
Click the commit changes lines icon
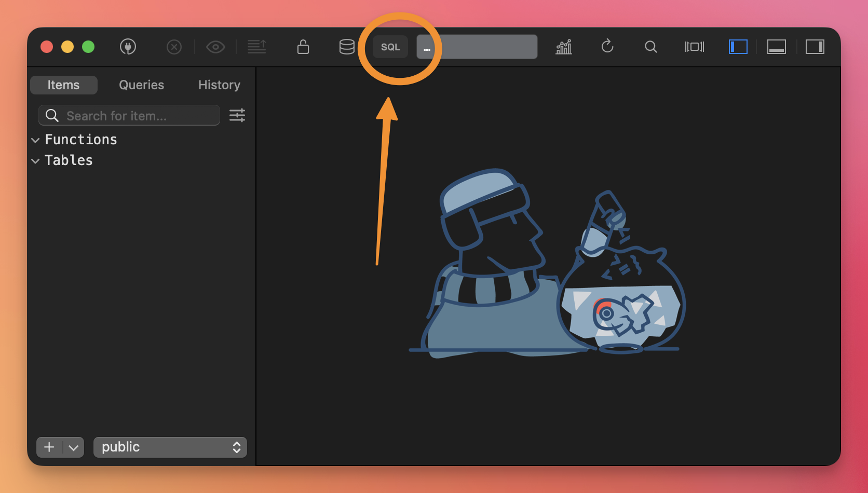pos(257,47)
